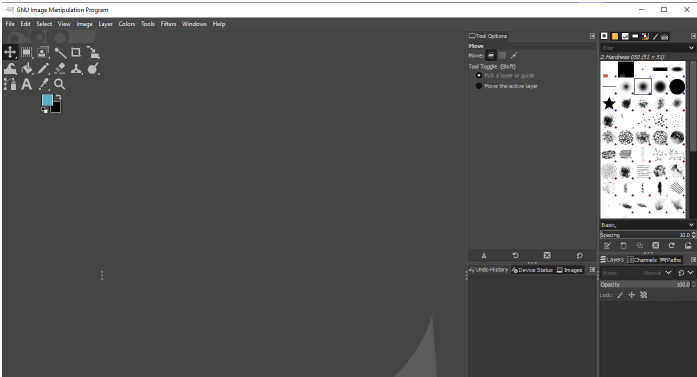
Task: Create a new brush
Action: 623,245
